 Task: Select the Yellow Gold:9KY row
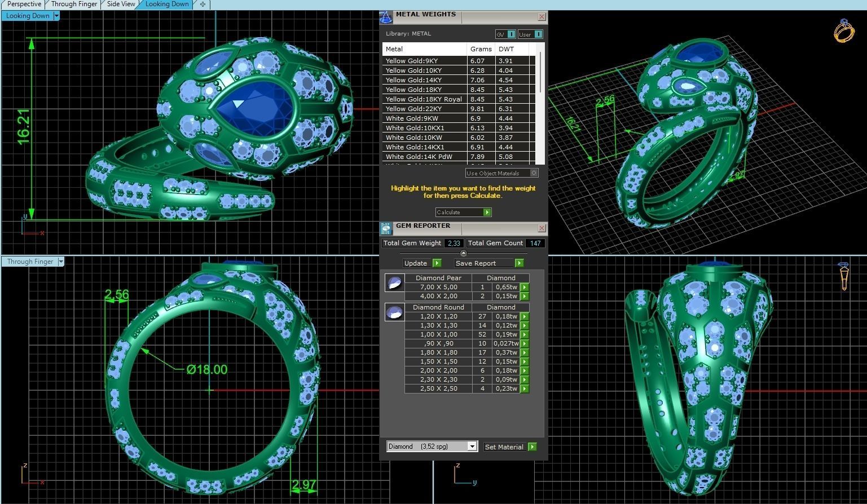[x=459, y=61]
